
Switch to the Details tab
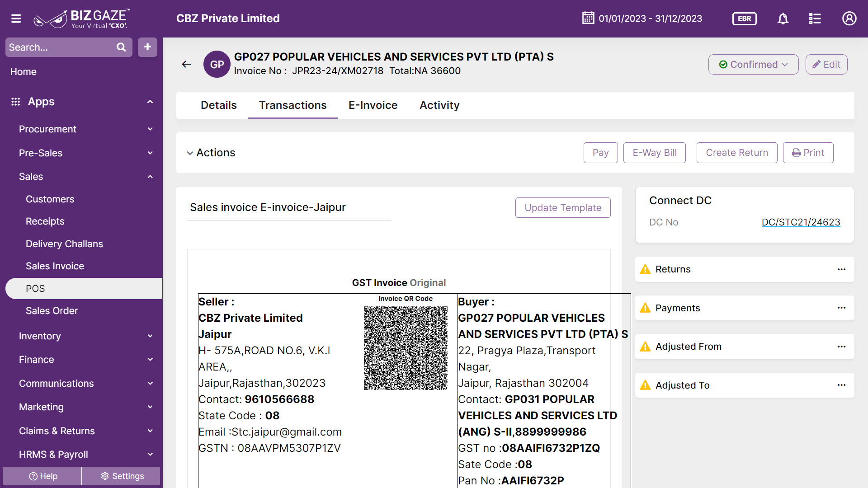coord(218,105)
